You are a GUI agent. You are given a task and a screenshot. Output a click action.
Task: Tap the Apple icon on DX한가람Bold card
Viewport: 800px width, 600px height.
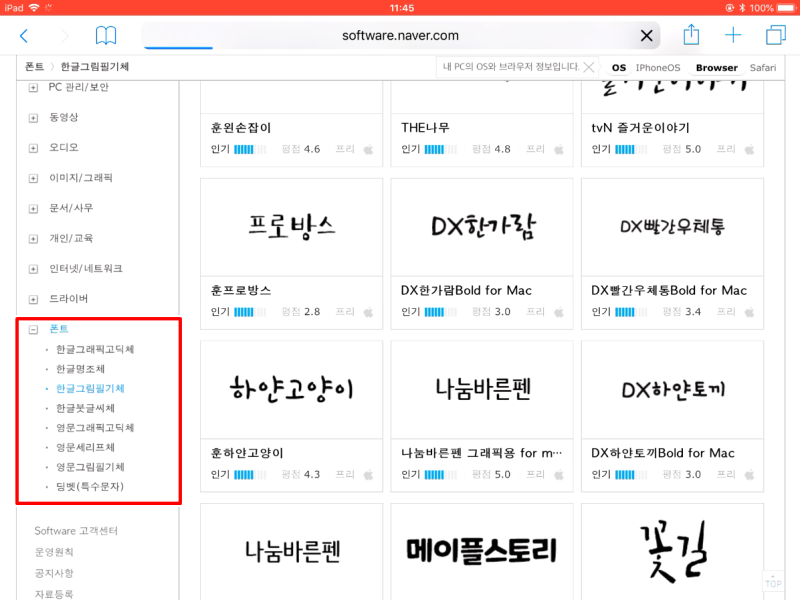[x=559, y=312]
